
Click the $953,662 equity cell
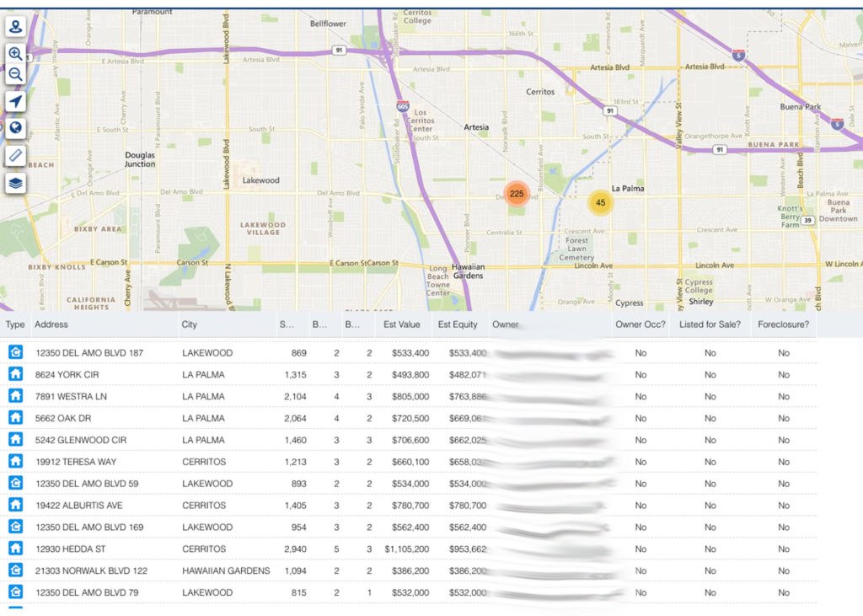pyautogui.click(x=467, y=549)
